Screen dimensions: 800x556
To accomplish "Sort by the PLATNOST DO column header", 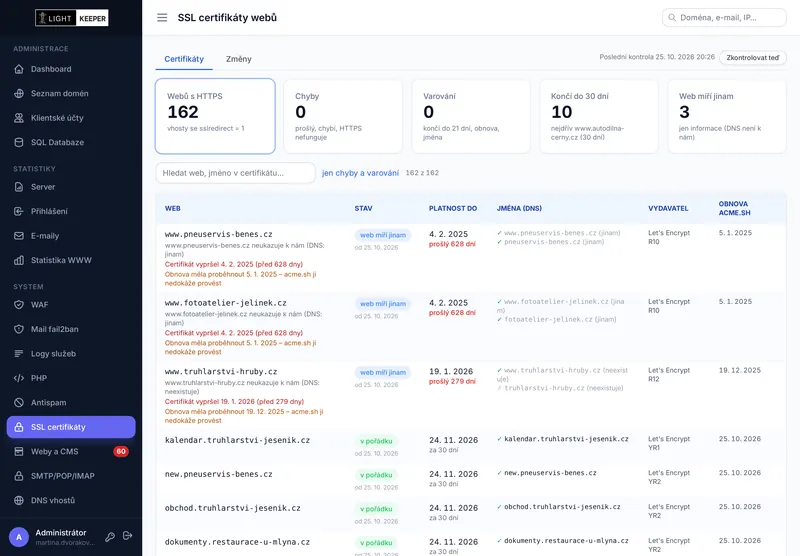I will (x=453, y=208).
